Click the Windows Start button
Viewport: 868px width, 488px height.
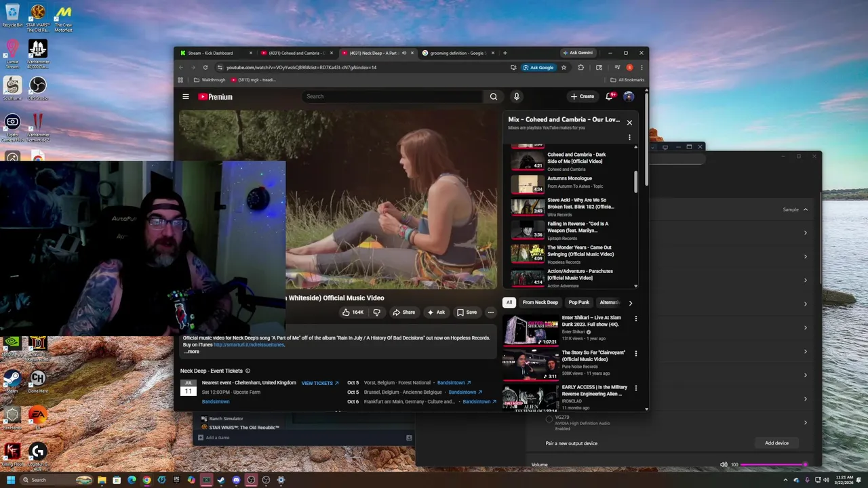tap(10, 480)
